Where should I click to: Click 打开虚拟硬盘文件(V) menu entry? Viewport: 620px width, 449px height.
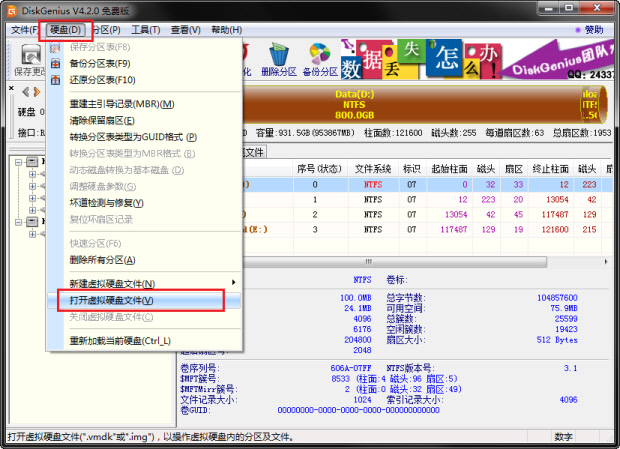coord(144,300)
